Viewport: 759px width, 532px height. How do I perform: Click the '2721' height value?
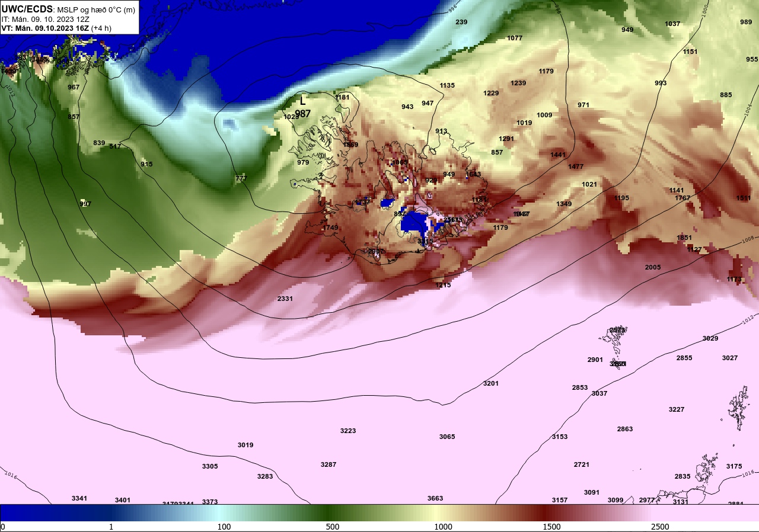[582, 464]
